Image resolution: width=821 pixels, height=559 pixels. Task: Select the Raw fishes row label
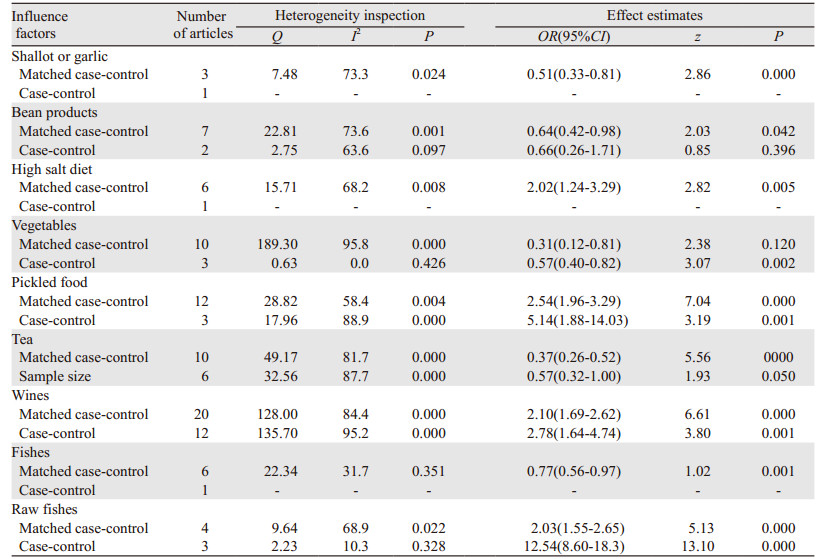tap(45, 510)
